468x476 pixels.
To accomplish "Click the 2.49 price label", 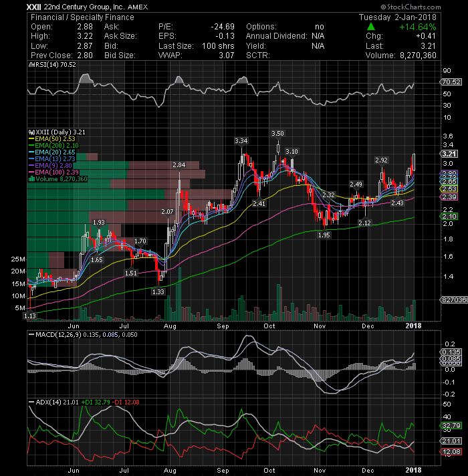I will pos(356,185).
